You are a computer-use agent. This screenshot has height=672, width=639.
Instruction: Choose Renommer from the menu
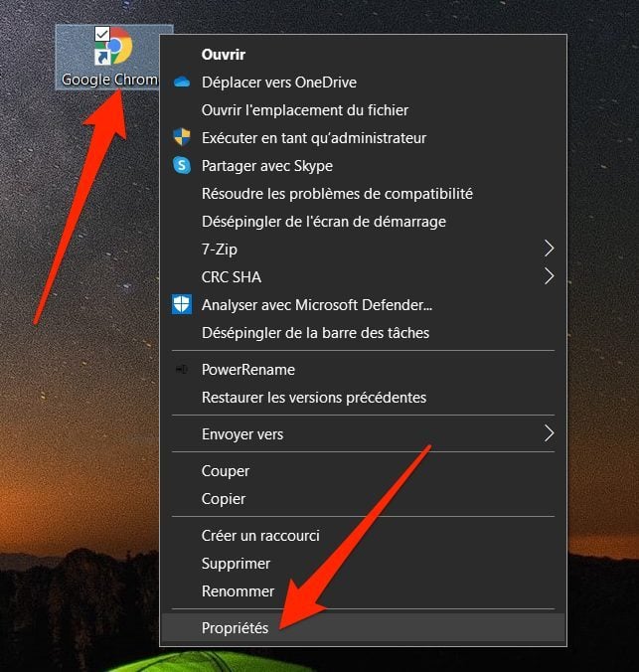tap(364, 591)
